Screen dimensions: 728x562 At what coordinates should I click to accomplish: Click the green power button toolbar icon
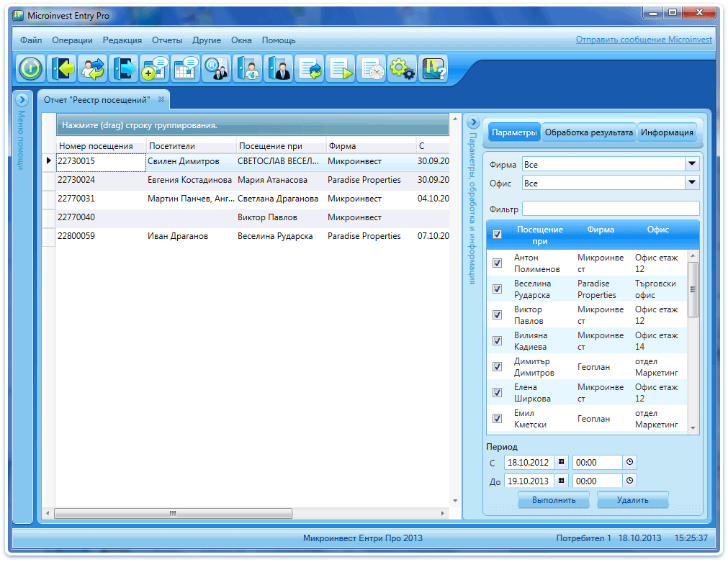(x=31, y=68)
